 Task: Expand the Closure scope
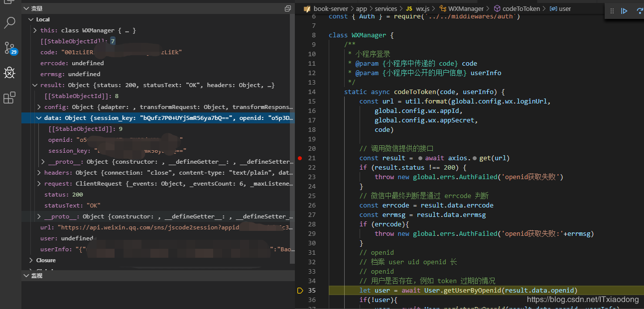click(x=32, y=260)
